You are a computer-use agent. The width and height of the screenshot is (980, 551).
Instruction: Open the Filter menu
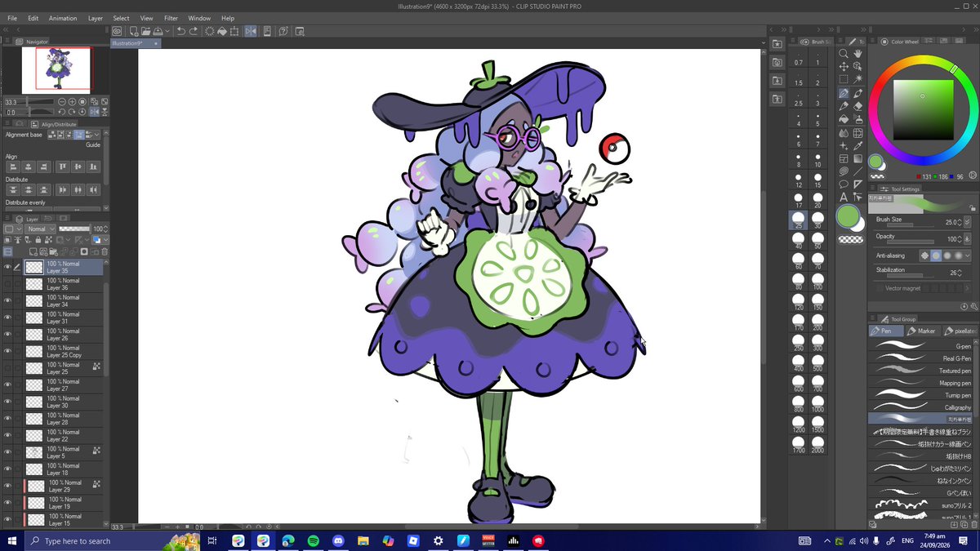[x=171, y=18]
